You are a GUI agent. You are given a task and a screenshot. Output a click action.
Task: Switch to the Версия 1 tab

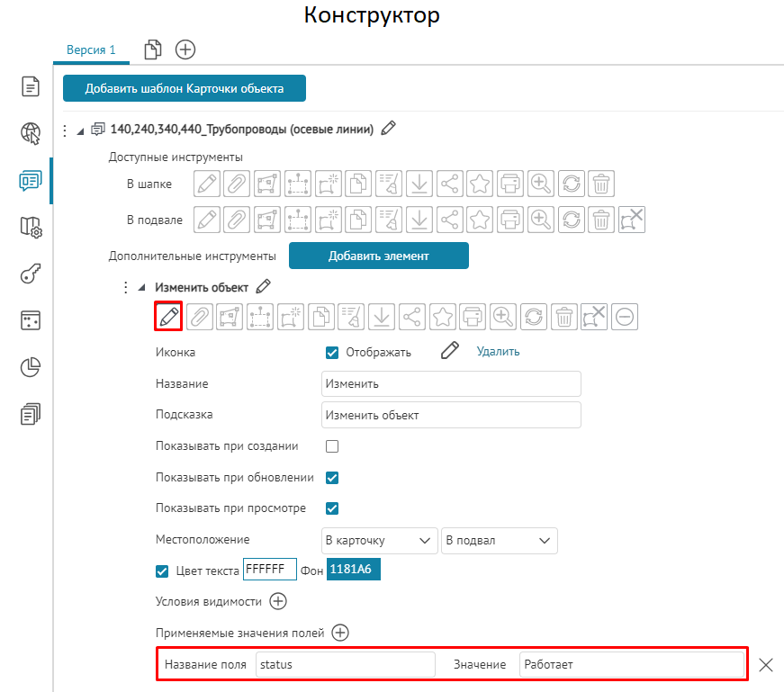click(91, 50)
